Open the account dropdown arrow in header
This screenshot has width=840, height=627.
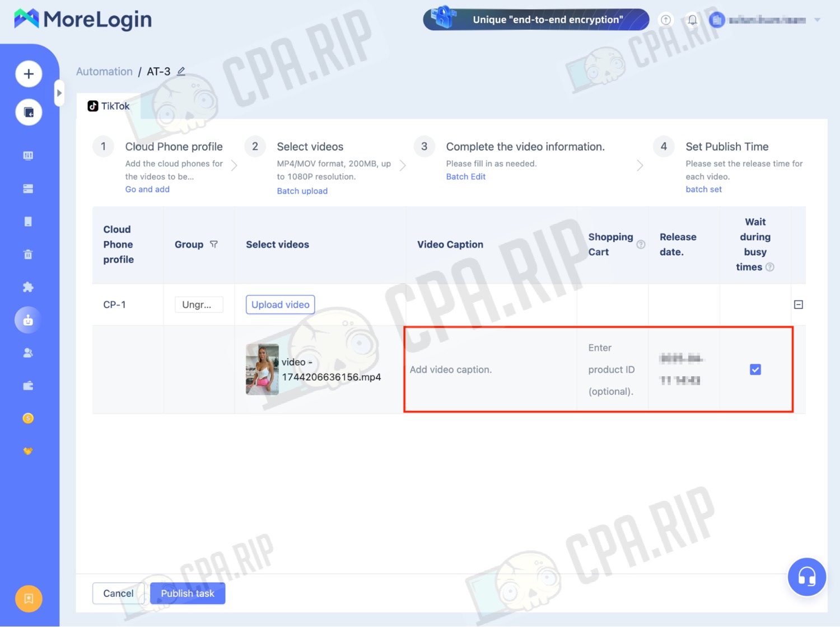point(817,20)
